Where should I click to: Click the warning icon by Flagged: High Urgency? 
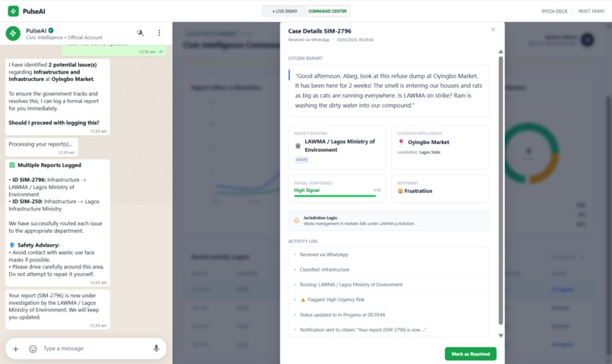pyautogui.click(x=303, y=300)
